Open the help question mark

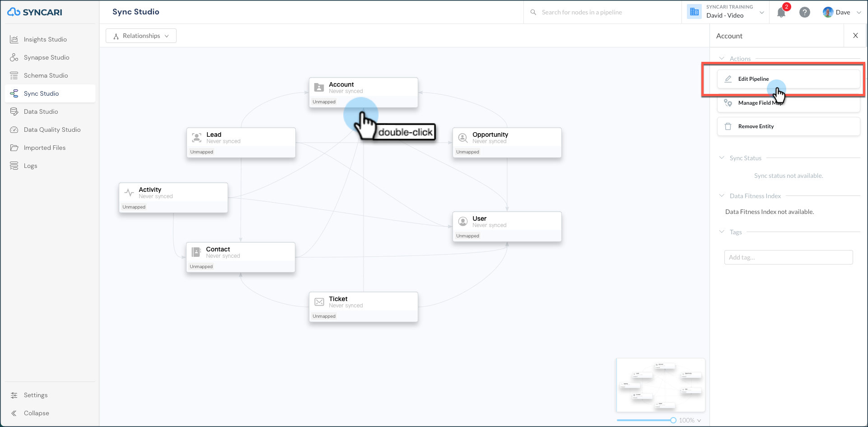click(x=805, y=12)
